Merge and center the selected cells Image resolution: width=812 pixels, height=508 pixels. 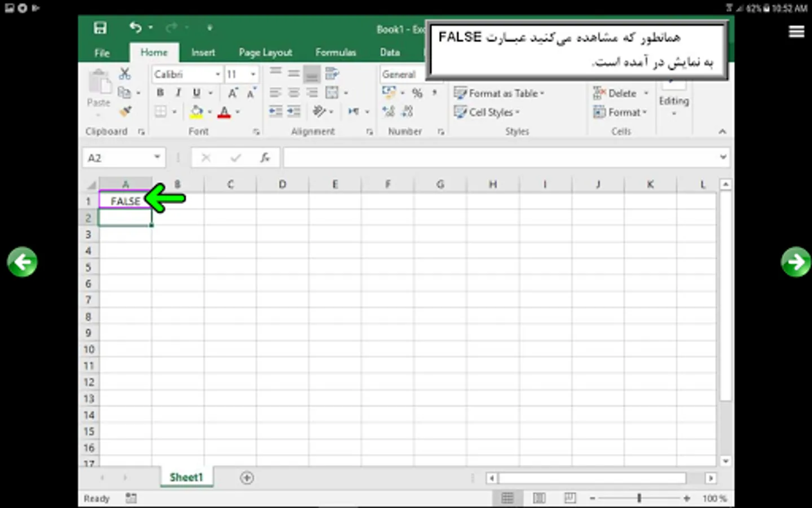click(x=332, y=93)
